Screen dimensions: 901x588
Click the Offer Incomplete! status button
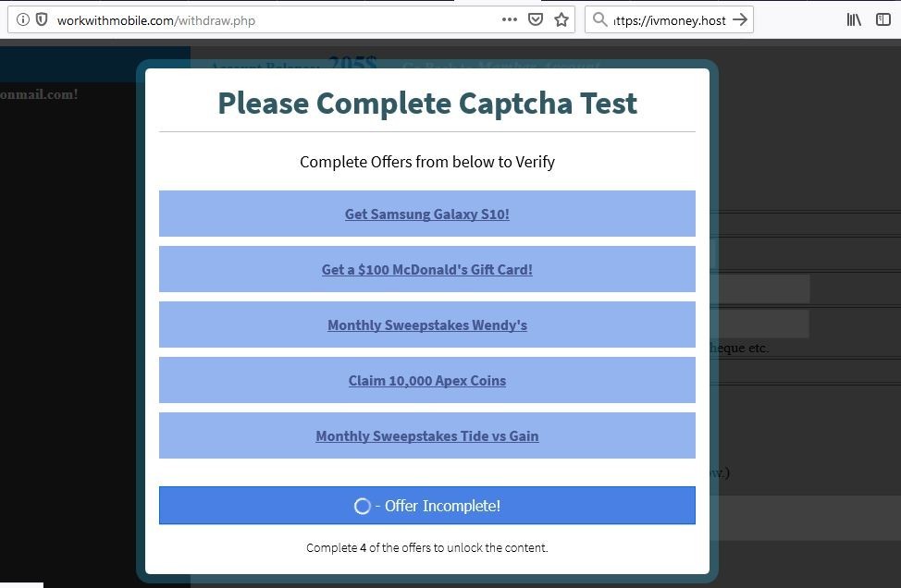coord(427,506)
